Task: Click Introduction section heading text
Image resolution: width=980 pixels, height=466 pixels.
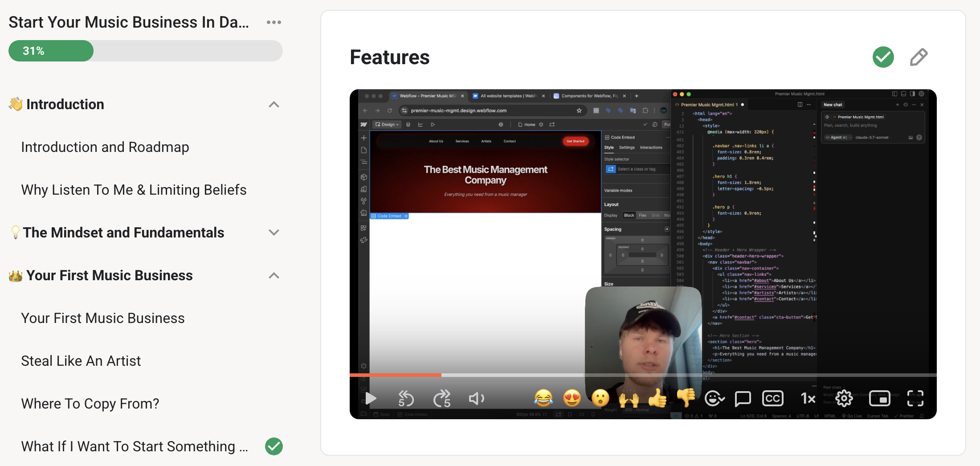Action: pos(65,104)
